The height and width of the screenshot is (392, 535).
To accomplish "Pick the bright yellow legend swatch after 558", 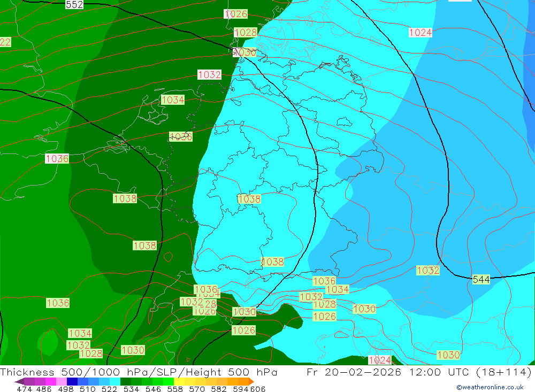I will pos(179,381).
